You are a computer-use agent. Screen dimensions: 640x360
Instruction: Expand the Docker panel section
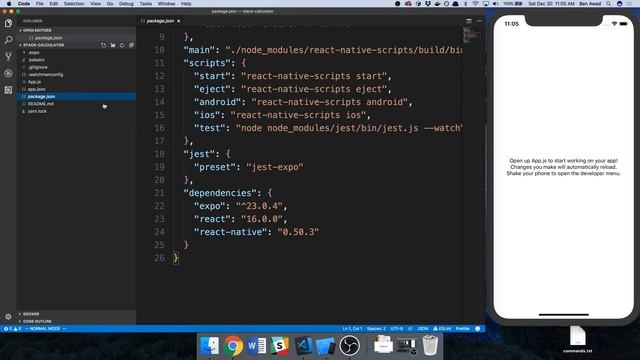point(31,314)
